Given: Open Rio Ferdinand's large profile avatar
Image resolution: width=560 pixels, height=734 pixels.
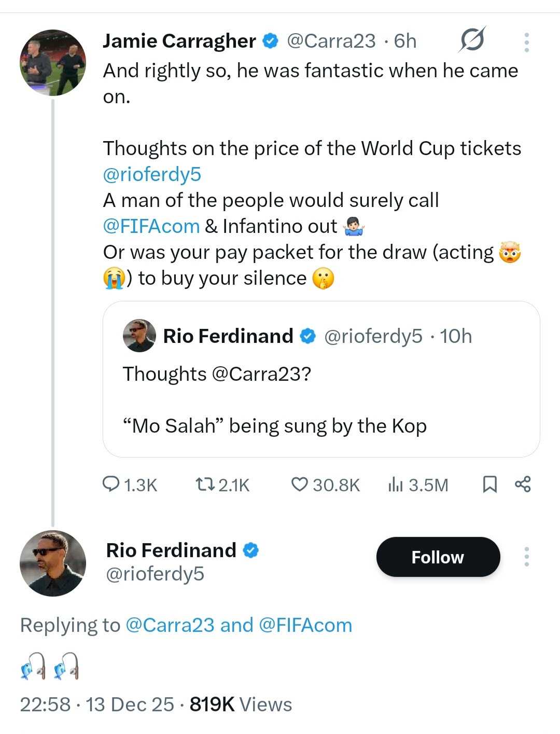Looking at the screenshot, I should click(52, 563).
